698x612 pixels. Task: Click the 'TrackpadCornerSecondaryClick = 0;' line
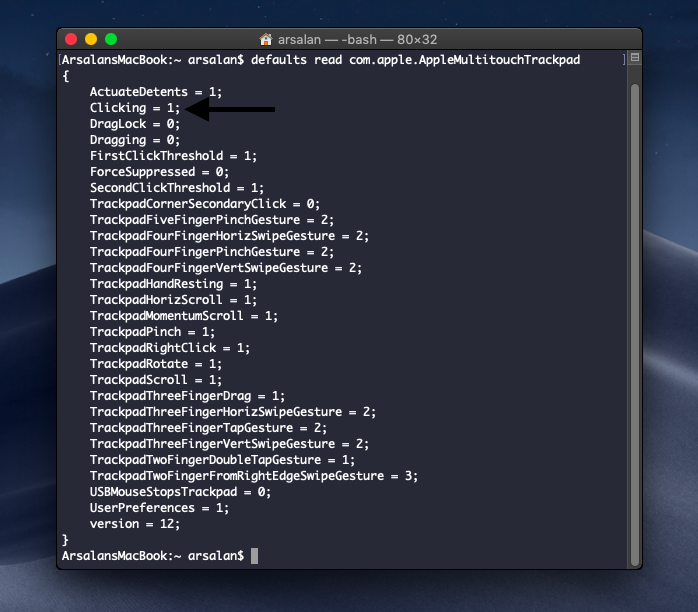click(x=205, y=204)
